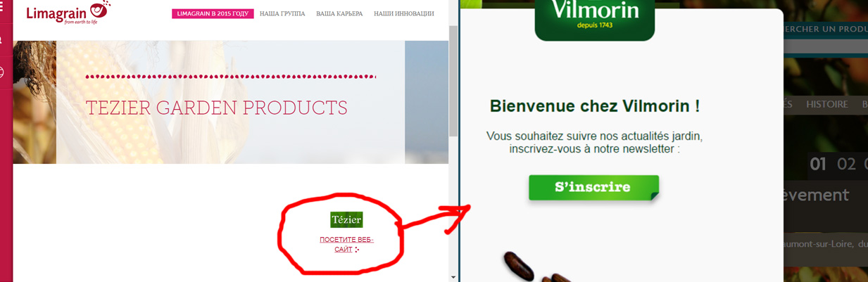Select slide number 02 in the carousel
Viewport: 868px width, 282px height.
coord(846,165)
